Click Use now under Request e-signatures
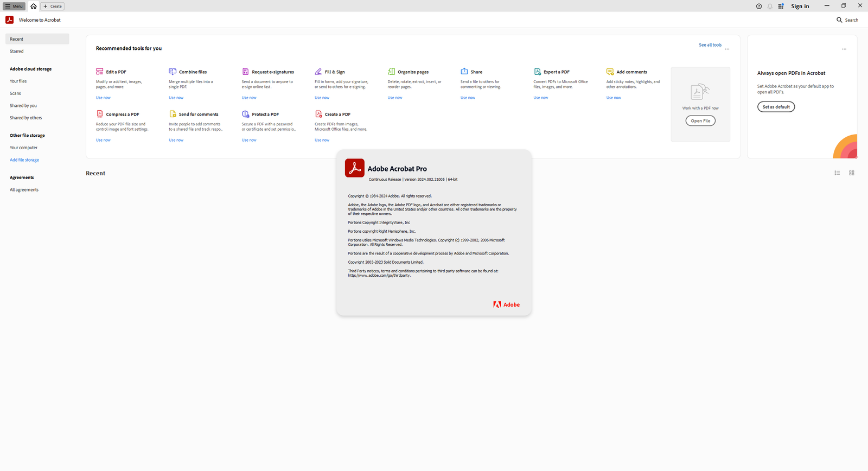The height and width of the screenshot is (471, 868). point(249,98)
